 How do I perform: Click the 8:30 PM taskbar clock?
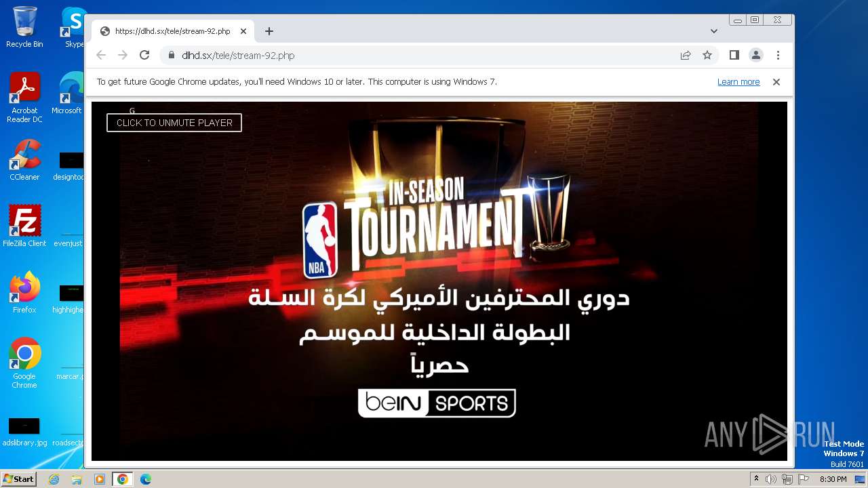point(833,479)
